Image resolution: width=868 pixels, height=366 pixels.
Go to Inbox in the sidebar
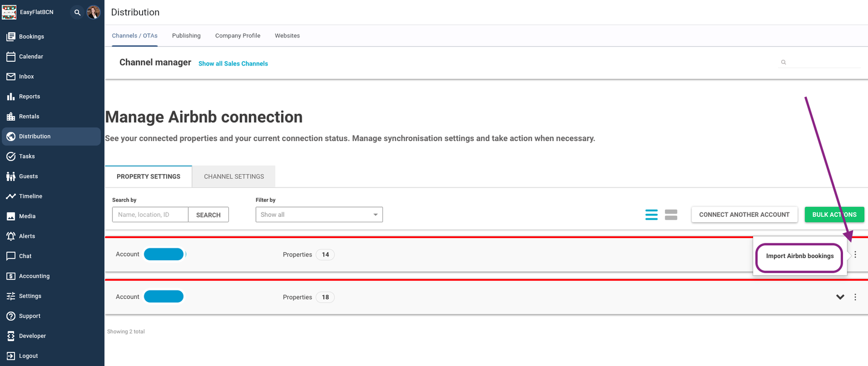pos(26,76)
